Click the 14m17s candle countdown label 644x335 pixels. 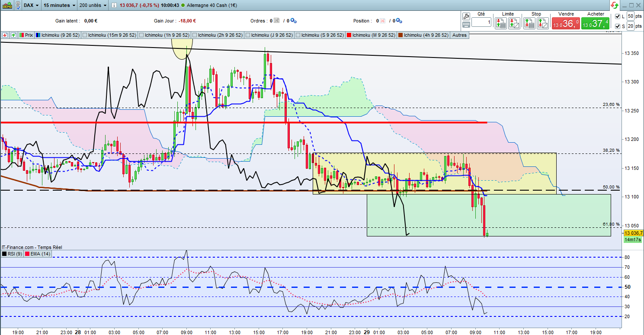(x=633, y=239)
